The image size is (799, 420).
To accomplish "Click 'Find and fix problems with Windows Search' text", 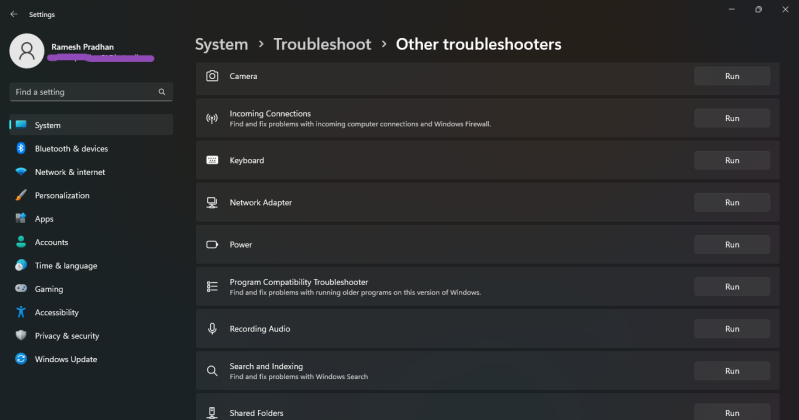I will tap(299, 377).
